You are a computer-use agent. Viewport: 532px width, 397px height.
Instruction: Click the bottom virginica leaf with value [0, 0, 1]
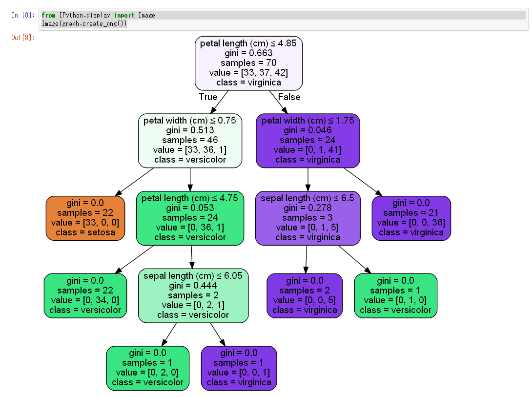[x=239, y=368]
